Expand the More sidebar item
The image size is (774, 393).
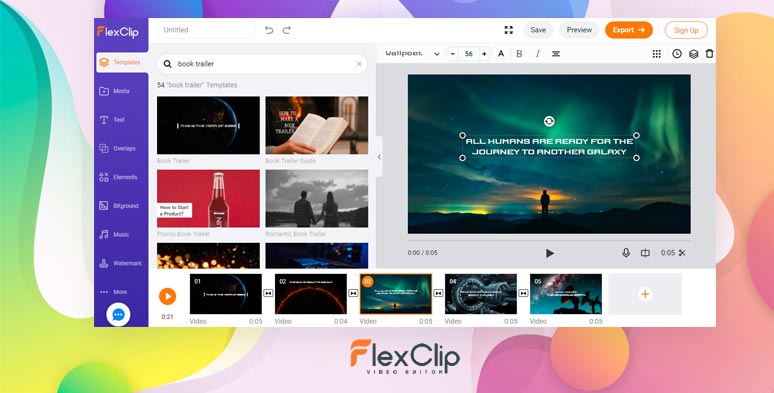pyautogui.click(x=114, y=292)
